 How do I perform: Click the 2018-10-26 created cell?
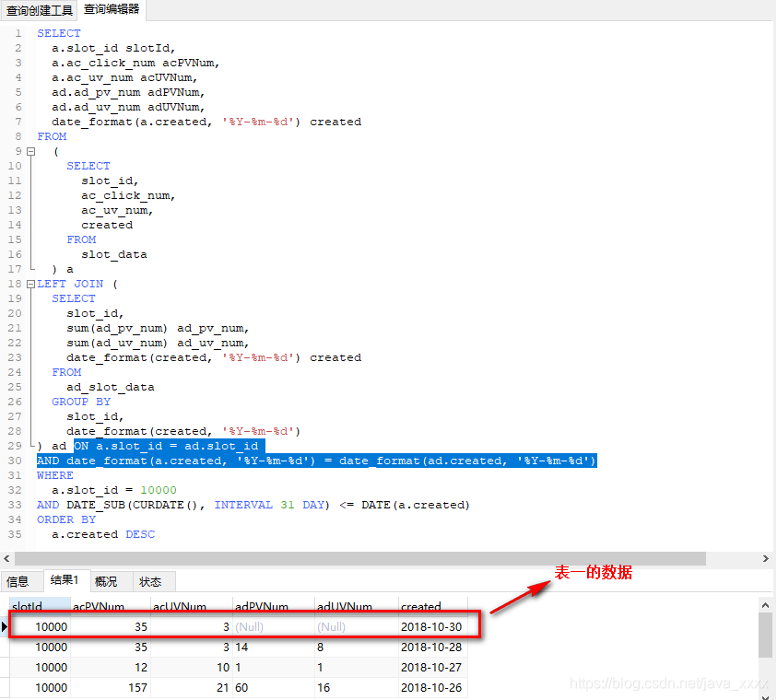(x=431, y=688)
